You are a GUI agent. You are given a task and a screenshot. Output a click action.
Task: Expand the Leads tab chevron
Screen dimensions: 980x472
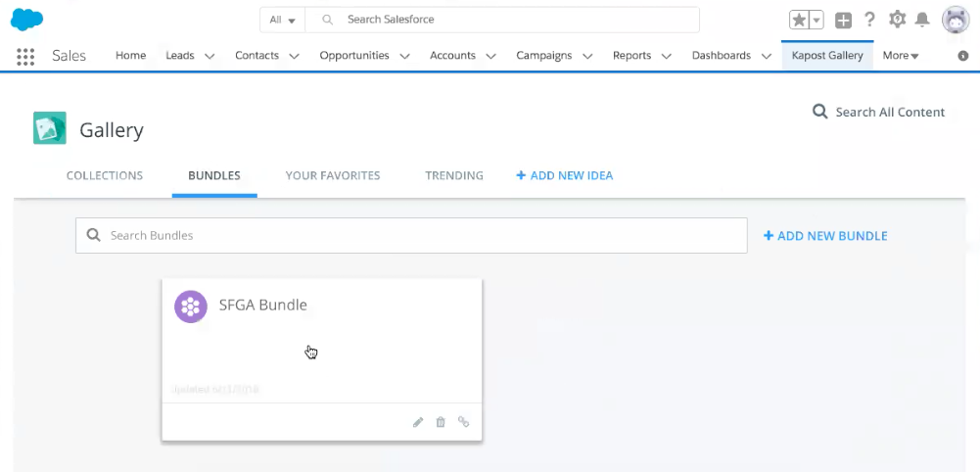210,56
